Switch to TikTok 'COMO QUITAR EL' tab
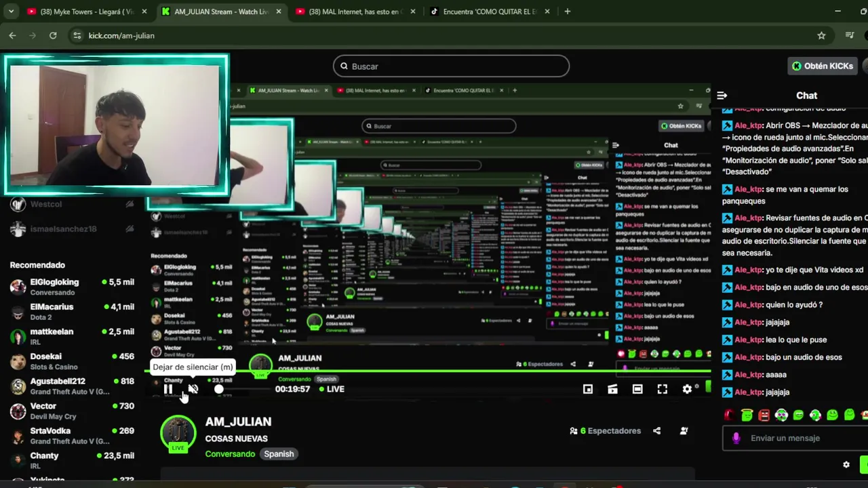The width and height of the screenshot is (868, 488). (x=490, y=12)
